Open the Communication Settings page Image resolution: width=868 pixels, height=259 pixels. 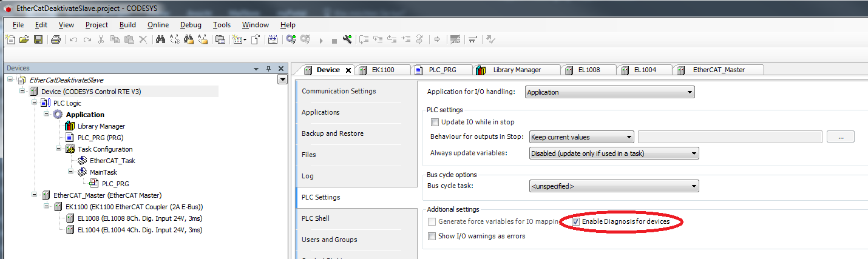point(339,91)
